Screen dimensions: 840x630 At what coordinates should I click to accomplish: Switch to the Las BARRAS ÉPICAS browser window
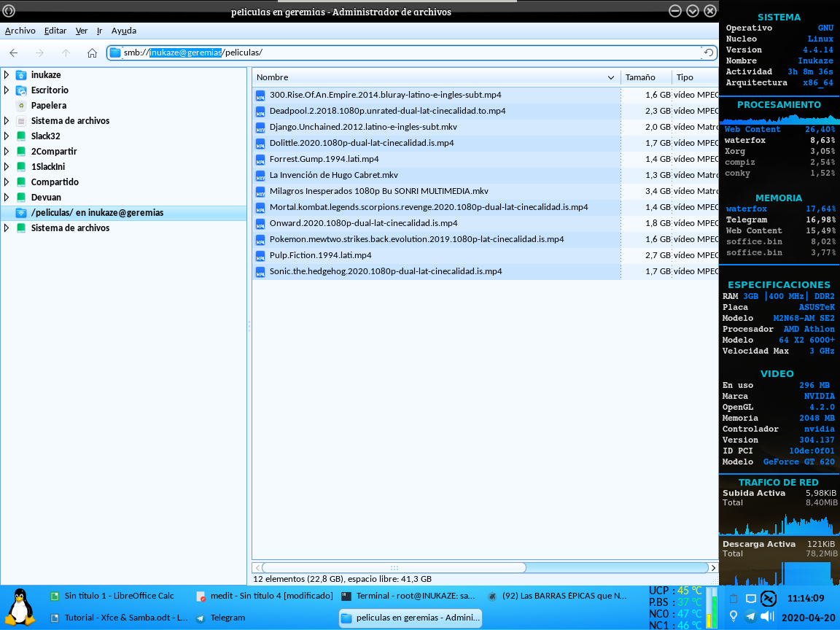pos(557,596)
